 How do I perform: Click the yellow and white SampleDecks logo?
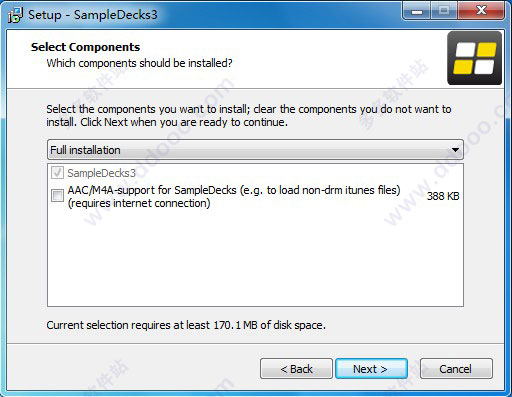[474, 58]
